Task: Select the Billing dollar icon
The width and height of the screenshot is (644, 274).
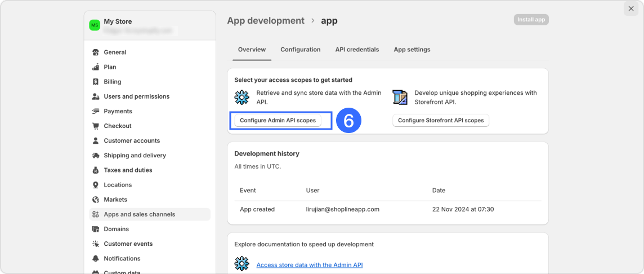Action: point(96,82)
